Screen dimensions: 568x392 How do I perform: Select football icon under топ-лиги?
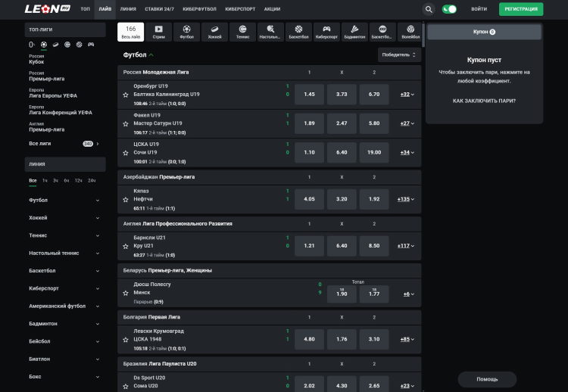[44, 45]
